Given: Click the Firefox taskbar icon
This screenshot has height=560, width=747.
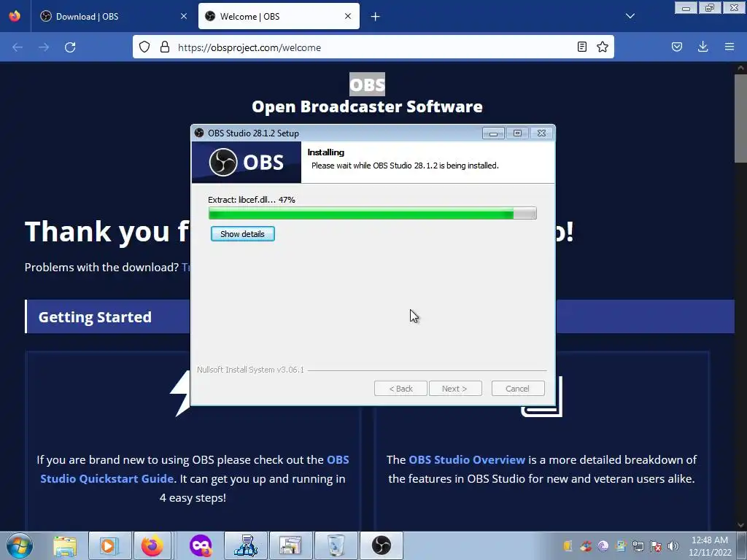Looking at the screenshot, I should pos(152,545).
